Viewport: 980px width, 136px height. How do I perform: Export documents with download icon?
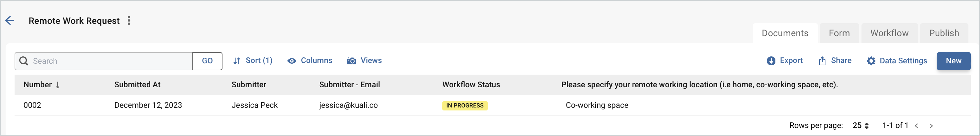click(784, 61)
